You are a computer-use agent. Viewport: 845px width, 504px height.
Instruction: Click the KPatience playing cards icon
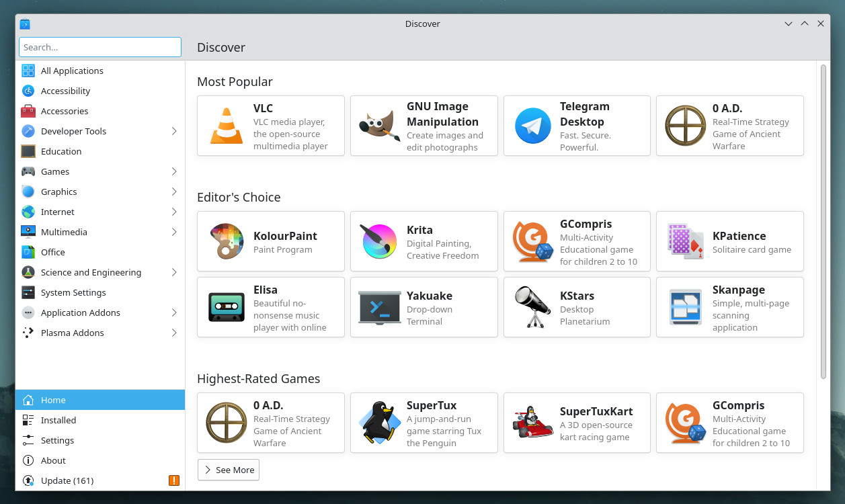pos(686,242)
